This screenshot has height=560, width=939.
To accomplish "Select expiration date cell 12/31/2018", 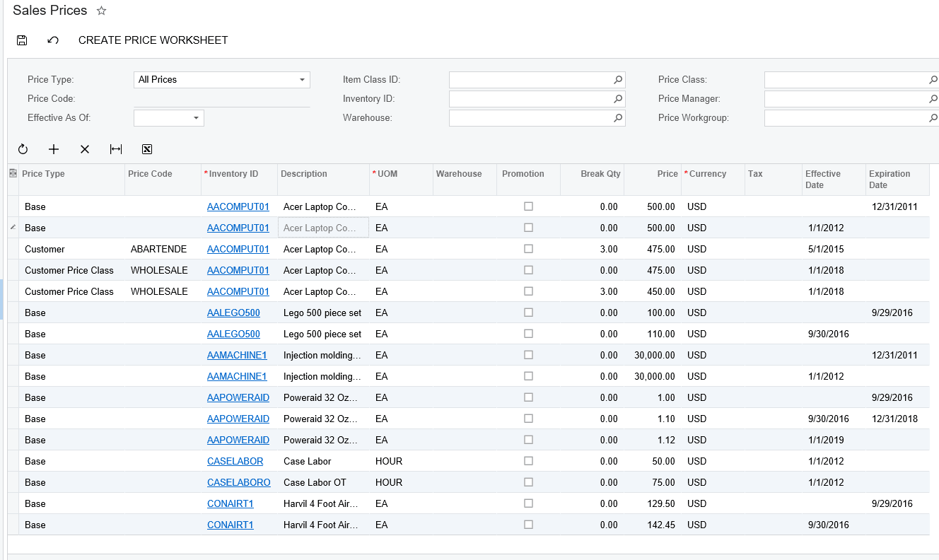I will [x=898, y=419].
